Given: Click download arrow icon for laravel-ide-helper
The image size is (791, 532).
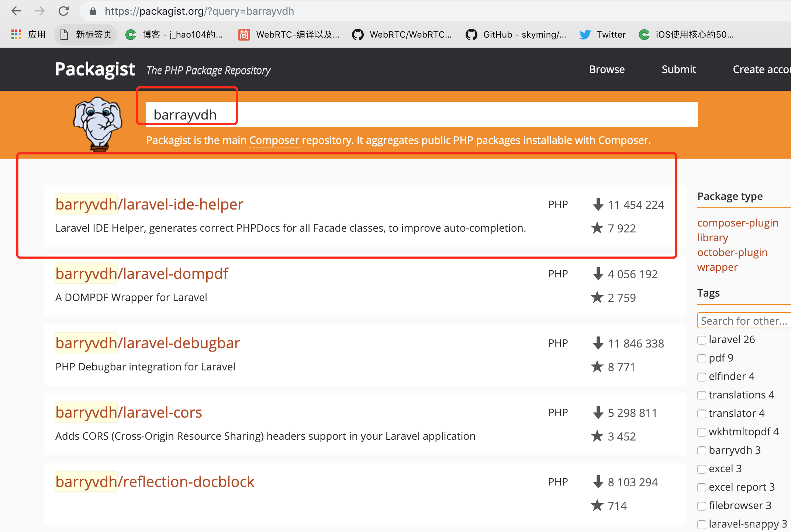Looking at the screenshot, I should (x=598, y=204).
